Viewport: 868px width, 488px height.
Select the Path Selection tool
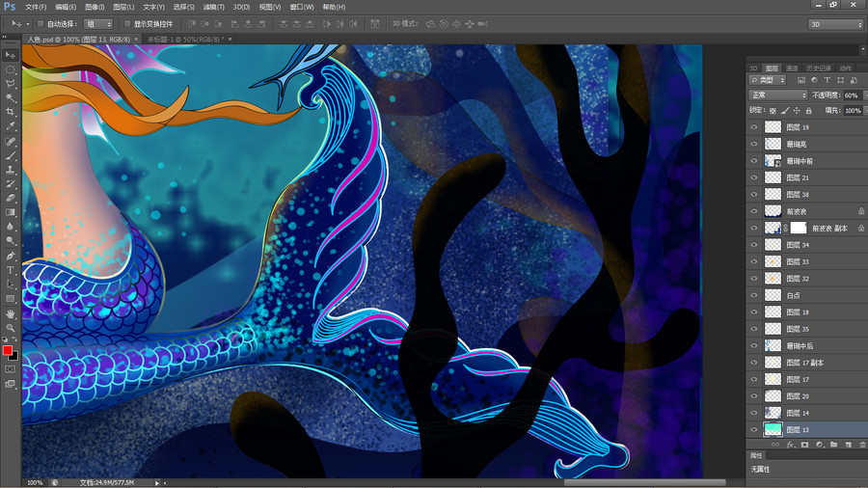(10, 284)
